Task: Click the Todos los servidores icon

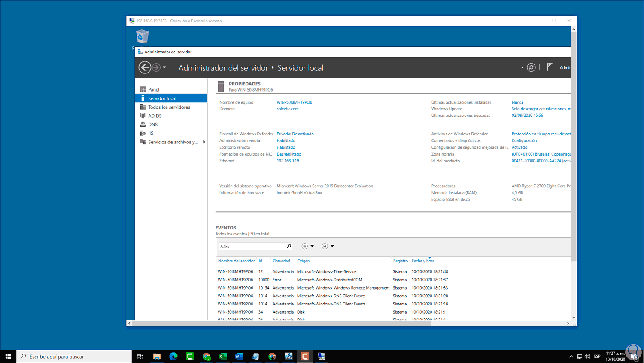Action: (143, 107)
